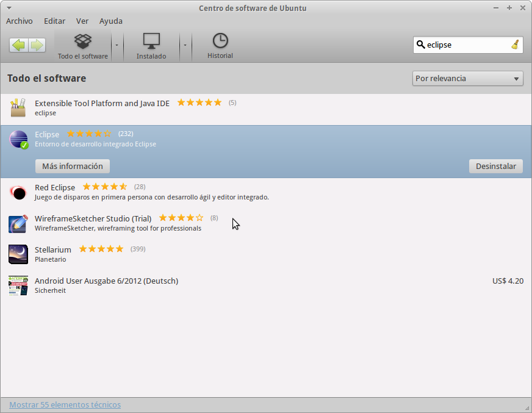Expand the Todo el software dropdown arrow
This screenshot has width=532, height=413.
click(116, 45)
